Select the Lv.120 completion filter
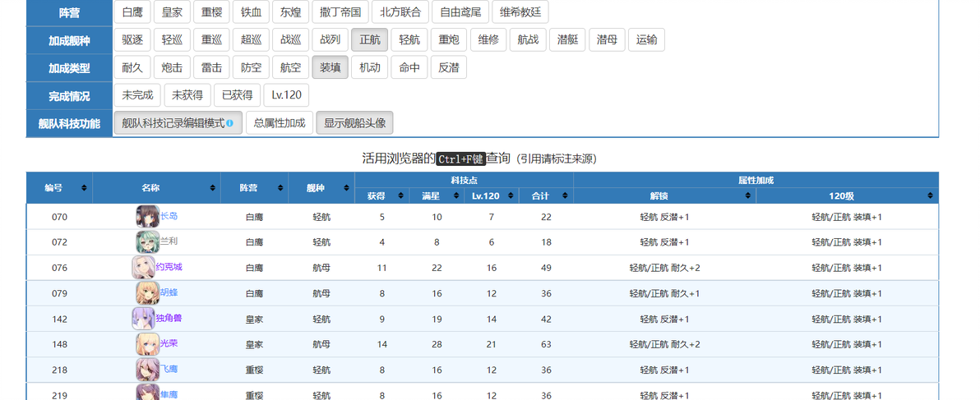Screen dimensions: 980x400 [286, 95]
